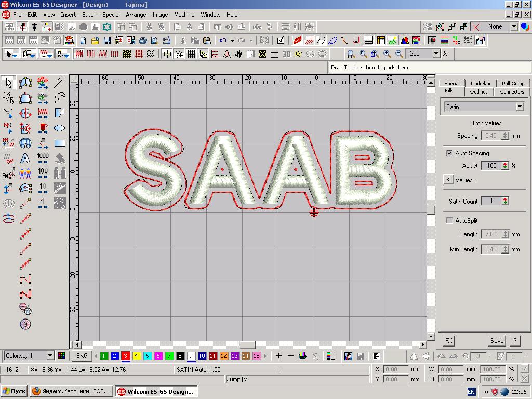Switch to the Underlay tab
The height and width of the screenshot is (399, 532).
pyautogui.click(x=480, y=83)
